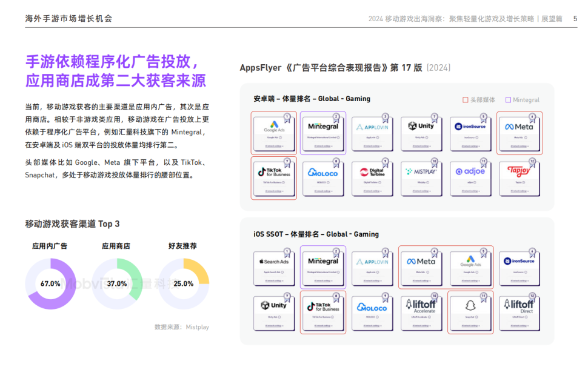The width and height of the screenshot is (588, 367).
Task: Open the Meta card in the iOS SSOT ranking
Action: (x=421, y=268)
